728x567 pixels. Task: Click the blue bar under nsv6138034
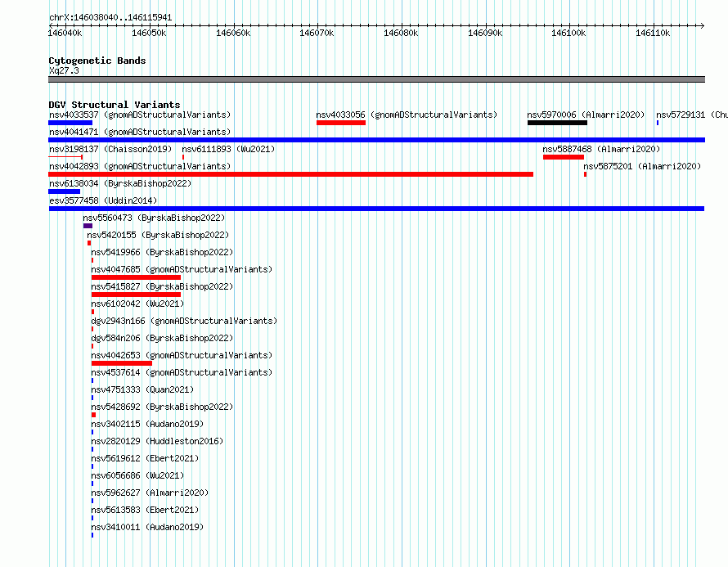tap(64, 191)
